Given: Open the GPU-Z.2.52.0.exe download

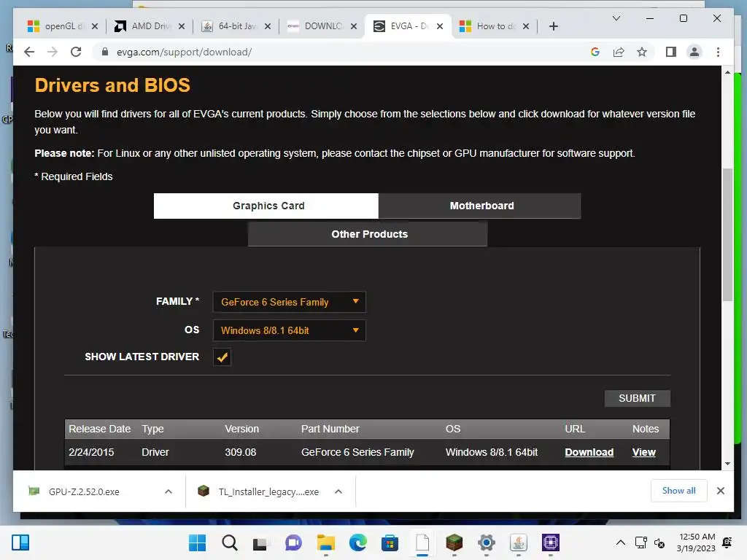Looking at the screenshot, I should 84,491.
